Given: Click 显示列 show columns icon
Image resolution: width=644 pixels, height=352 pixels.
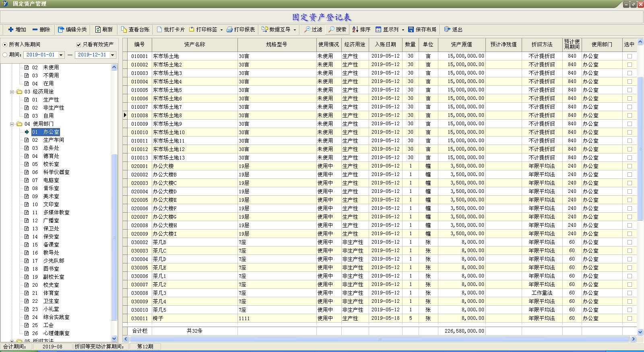Looking at the screenshot, I should tap(378, 29).
